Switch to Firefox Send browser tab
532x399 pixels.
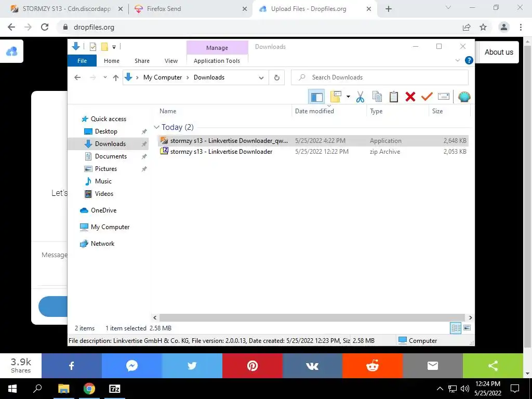(x=190, y=9)
